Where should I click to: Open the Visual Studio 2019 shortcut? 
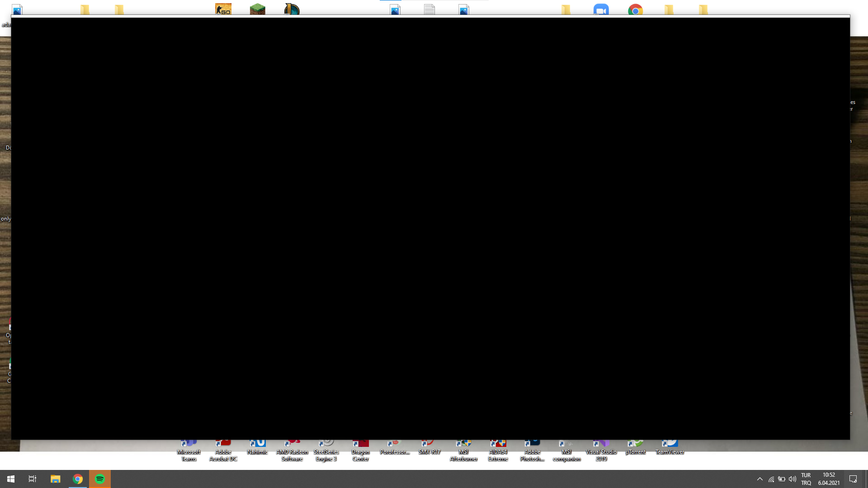[x=601, y=452]
